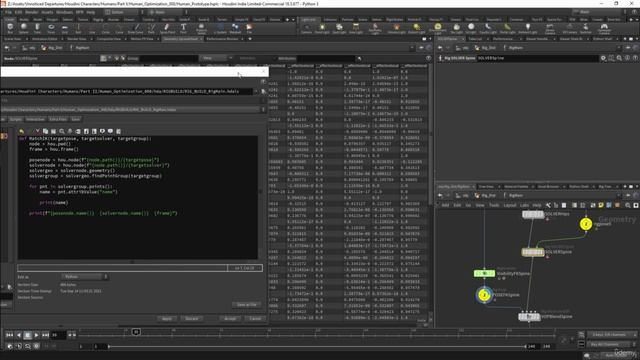Add an Ambient Light from the shelf
The image size is (640, 360).
[527, 28]
